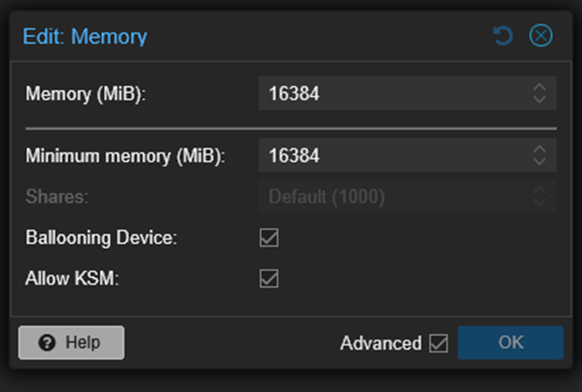Increase Memory (MiB) with up arrow

click(540, 87)
